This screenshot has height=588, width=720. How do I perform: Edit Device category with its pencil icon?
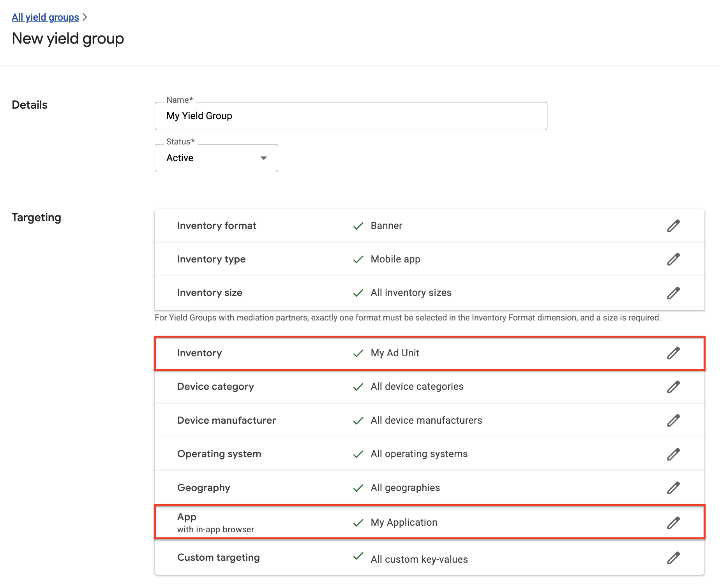(673, 387)
